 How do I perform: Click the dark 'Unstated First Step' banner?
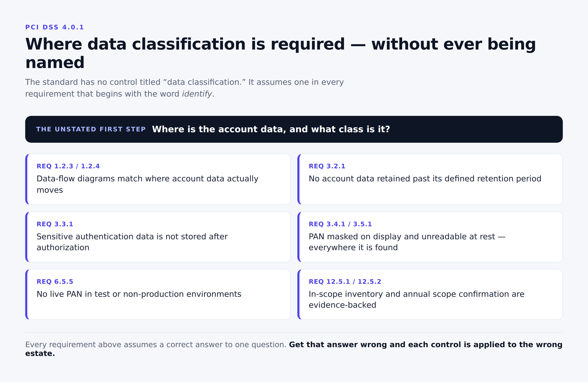(294, 129)
